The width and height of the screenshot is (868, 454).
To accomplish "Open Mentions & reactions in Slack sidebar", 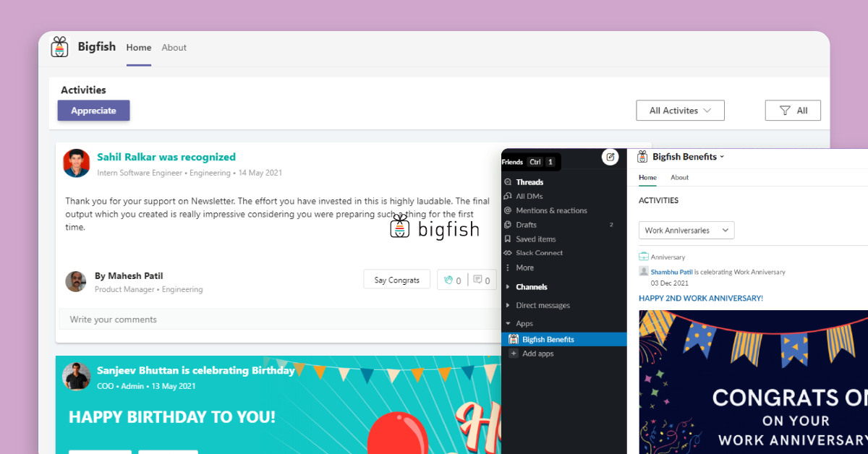I will (550, 210).
